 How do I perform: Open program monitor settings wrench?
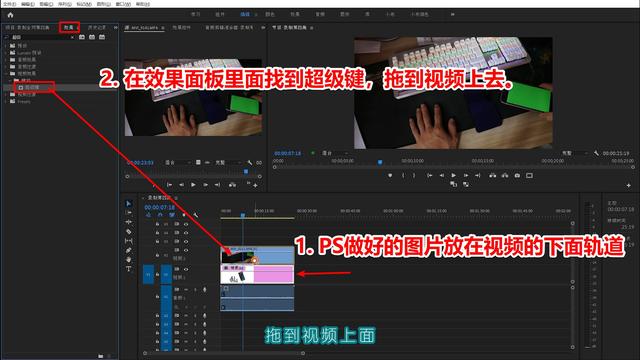596,153
